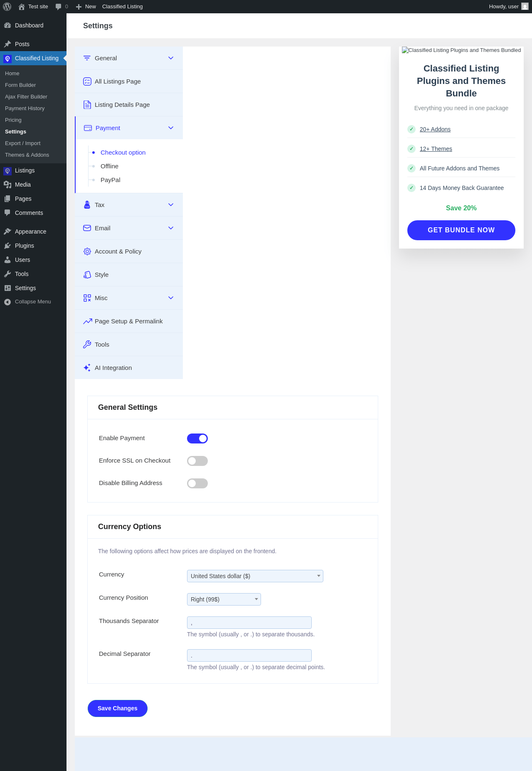Expand the Misc section chevron

171,298
